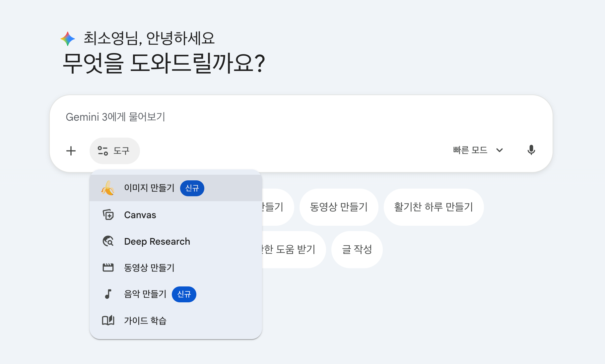This screenshot has width=605, height=364.
Task: Click the 동영상 만들기 suggestion chip
Action: click(x=339, y=207)
